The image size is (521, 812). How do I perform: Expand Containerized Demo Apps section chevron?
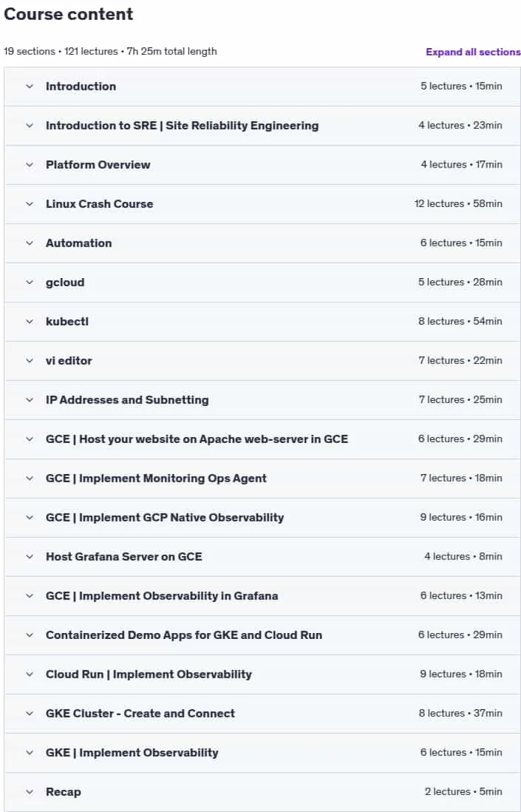30,635
